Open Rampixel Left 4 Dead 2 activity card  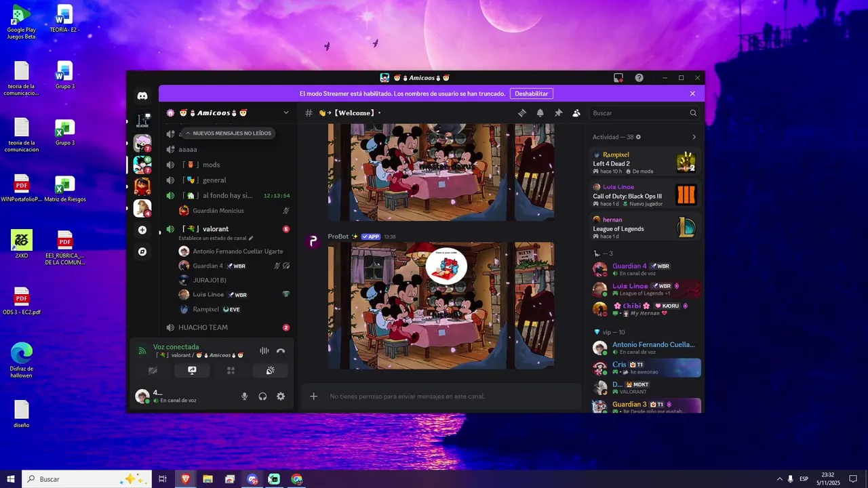pos(644,163)
